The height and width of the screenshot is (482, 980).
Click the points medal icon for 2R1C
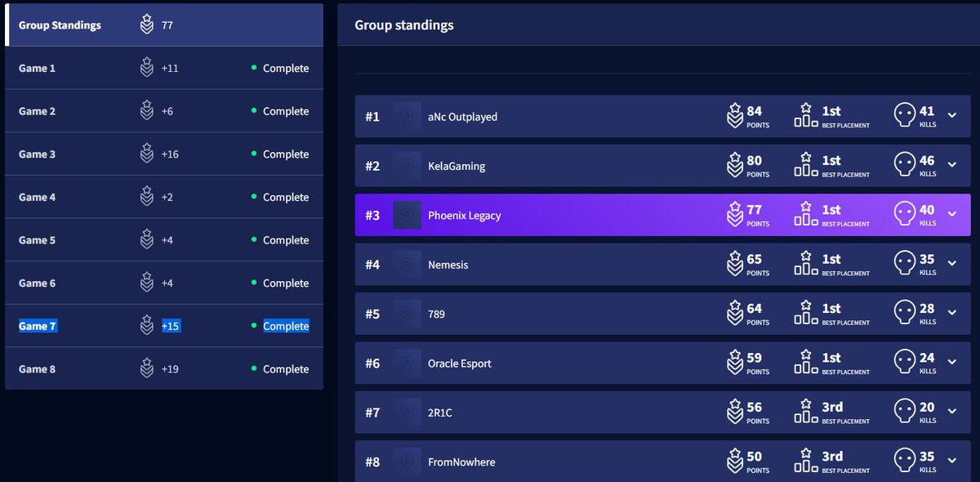click(x=734, y=412)
